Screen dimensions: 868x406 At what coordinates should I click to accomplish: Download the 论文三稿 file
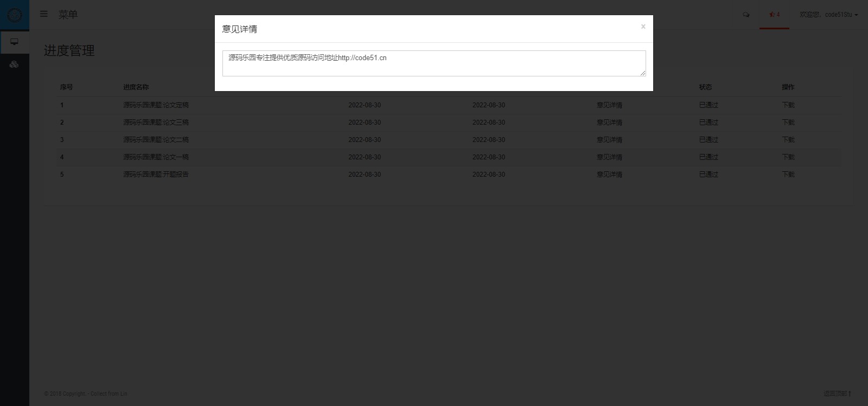click(x=788, y=123)
